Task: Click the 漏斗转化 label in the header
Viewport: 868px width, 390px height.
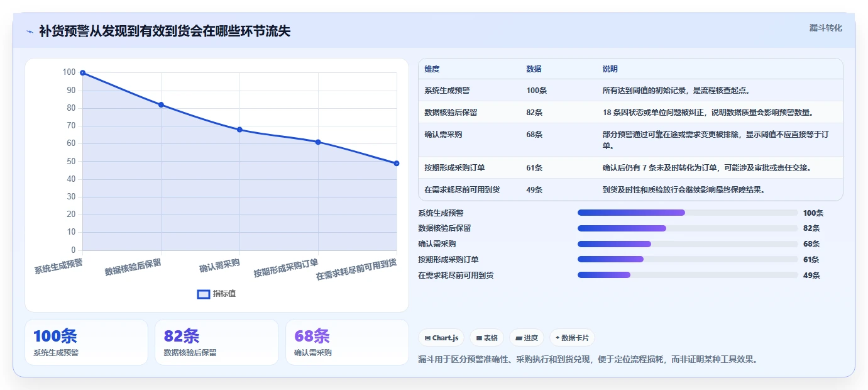Action: 825,28
